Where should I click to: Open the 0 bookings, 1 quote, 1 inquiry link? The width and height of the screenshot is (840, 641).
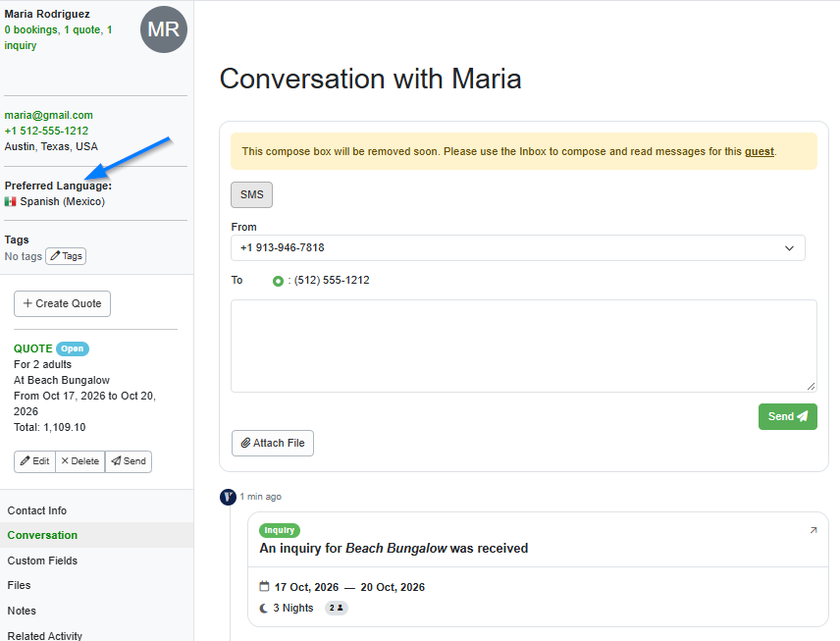58,37
